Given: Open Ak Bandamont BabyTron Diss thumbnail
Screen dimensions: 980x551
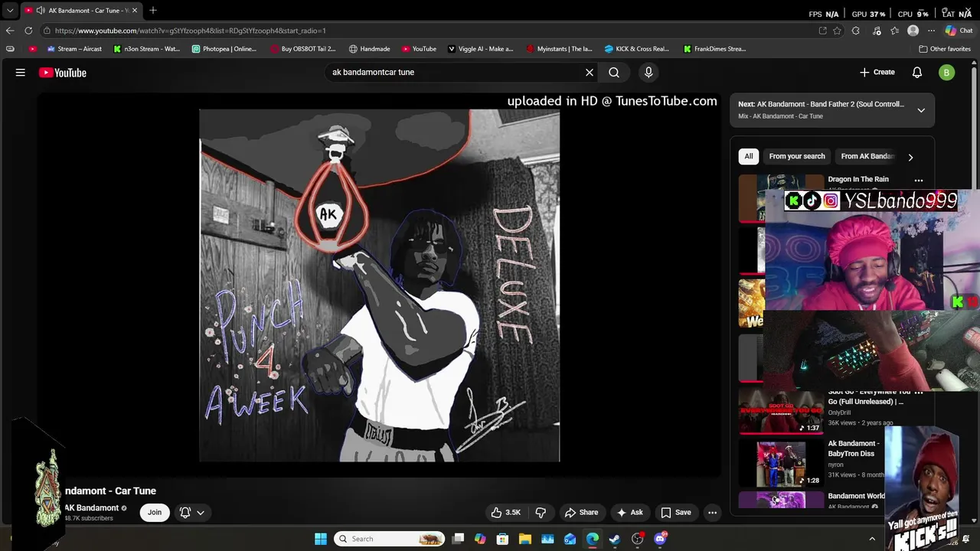Looking at the screenshot, I should click(x=781, y=464).
